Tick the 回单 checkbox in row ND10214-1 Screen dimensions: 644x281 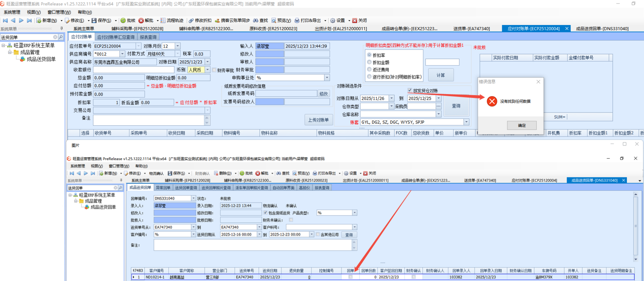point(350,277)
